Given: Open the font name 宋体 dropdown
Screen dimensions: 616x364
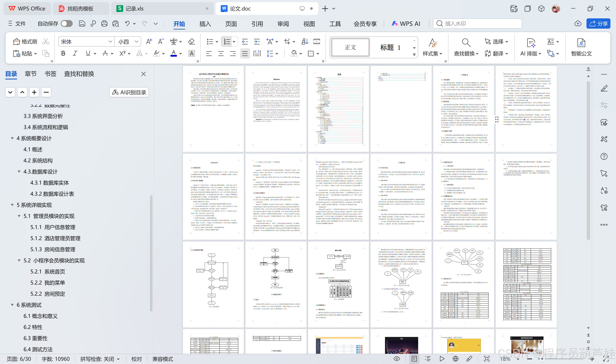Looking at the screenshot, I should pos(110,41).
